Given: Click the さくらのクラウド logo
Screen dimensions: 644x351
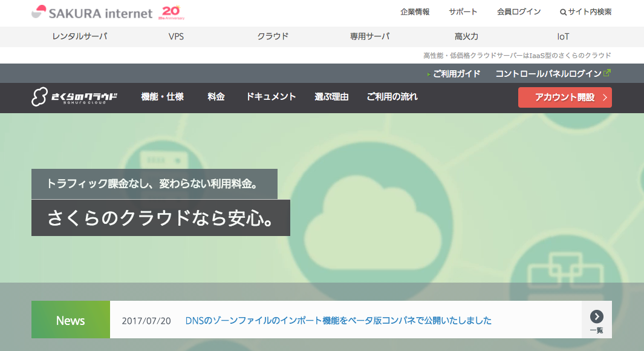Looking at the screenshot, I should click(x=74, y=97).
